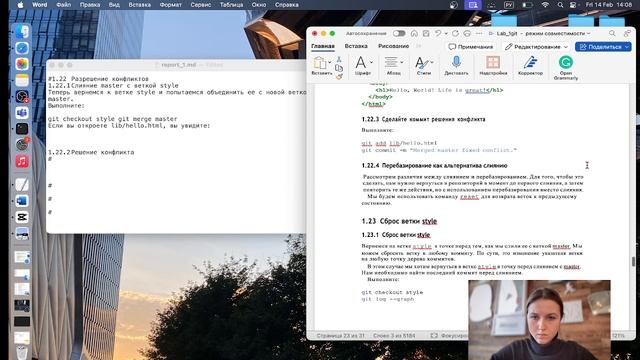
Task: Click the Word vertical scrollbar thumb
Action: [633, 261]
